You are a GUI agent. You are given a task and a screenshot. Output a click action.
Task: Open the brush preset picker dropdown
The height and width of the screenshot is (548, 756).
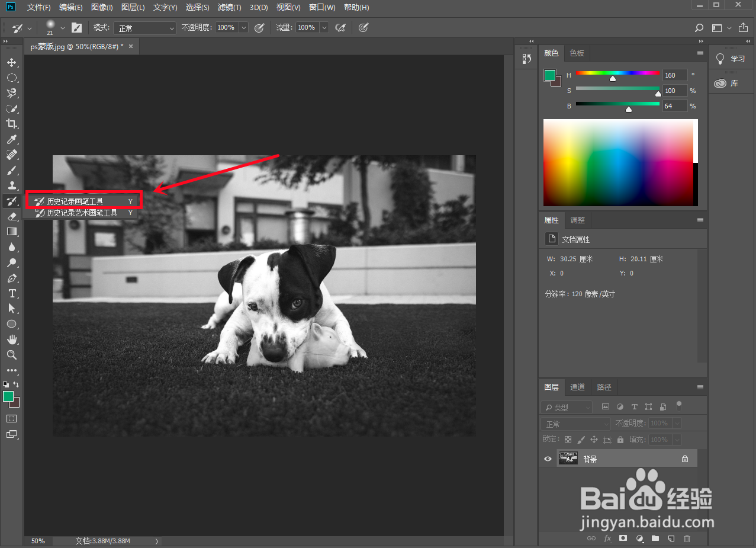coord(63,28)
